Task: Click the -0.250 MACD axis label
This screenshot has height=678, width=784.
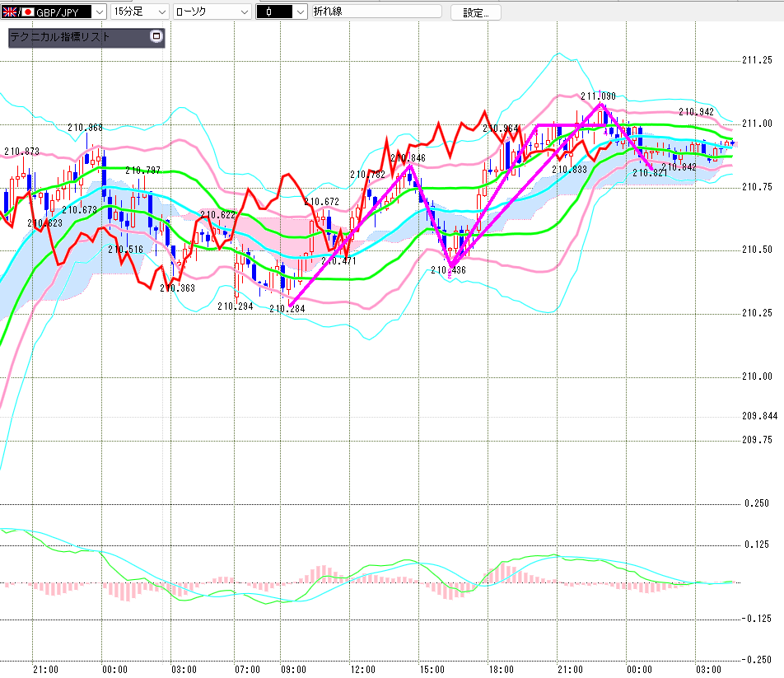Action: tap(756, 660)
